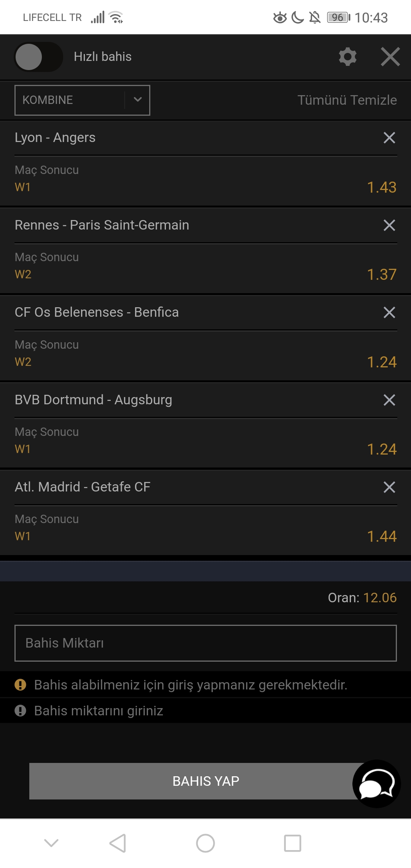
Task: Open bet slip settings gear
Action: tap(347, 57)
